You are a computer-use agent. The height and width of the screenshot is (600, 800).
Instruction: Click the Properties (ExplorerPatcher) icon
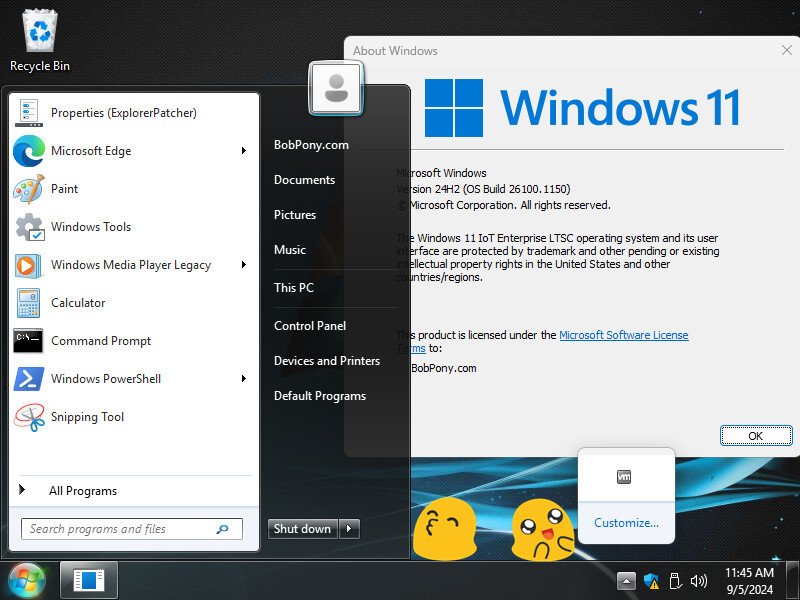coord(29,113)
